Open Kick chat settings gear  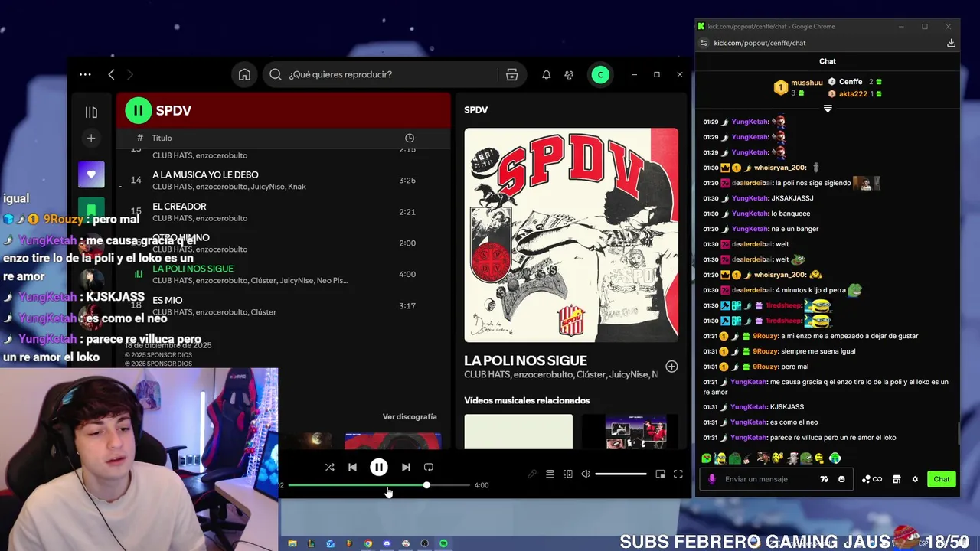pos(915,479)
